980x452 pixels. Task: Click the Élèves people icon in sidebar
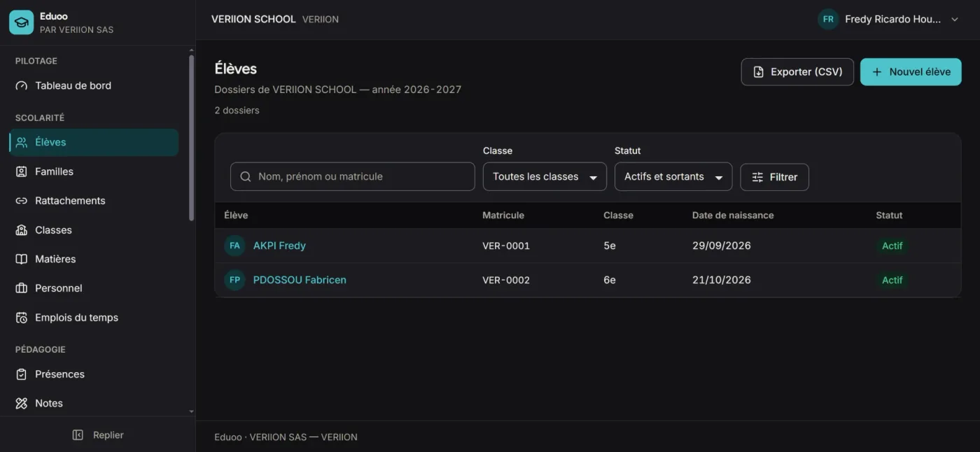[x=22, y=142]
